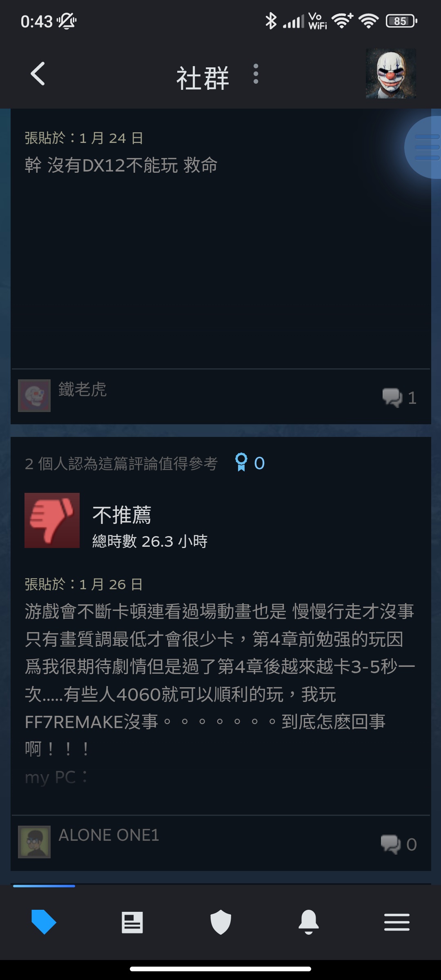
Task: Open ALONE ONE1's avatar thumbnail
Action: [34, 842]
